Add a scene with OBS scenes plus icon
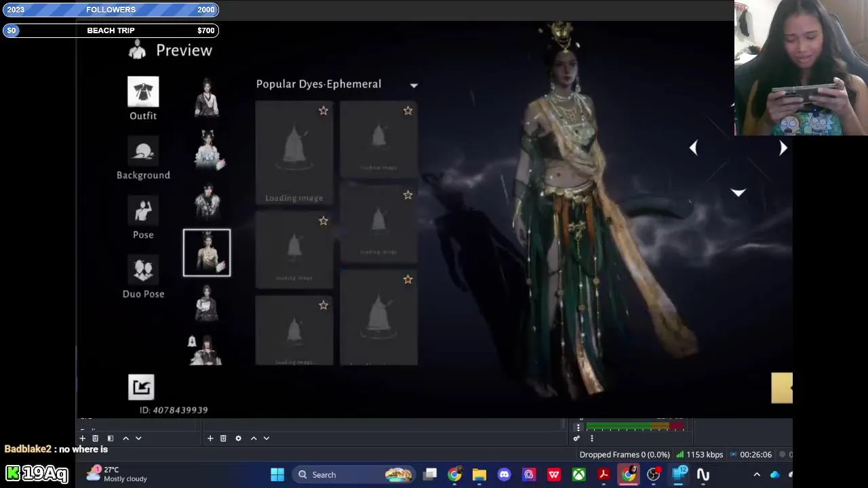868x488 pixels. (83, 439)
